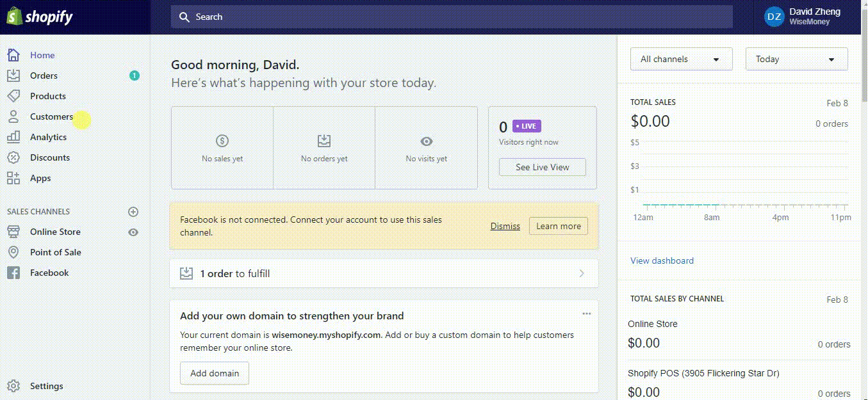Image resolution: width=868 pixels, height=400 pixels.
Task: Click the Products tag icon
Action: [x=13, y=96]
